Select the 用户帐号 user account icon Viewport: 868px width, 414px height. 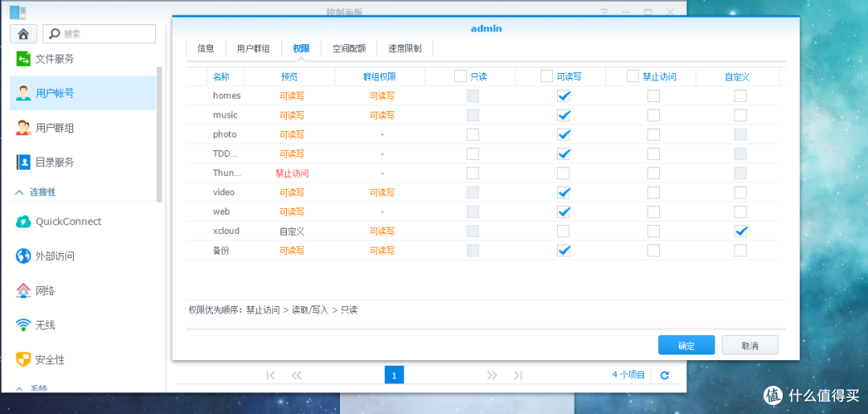[23, 93]
